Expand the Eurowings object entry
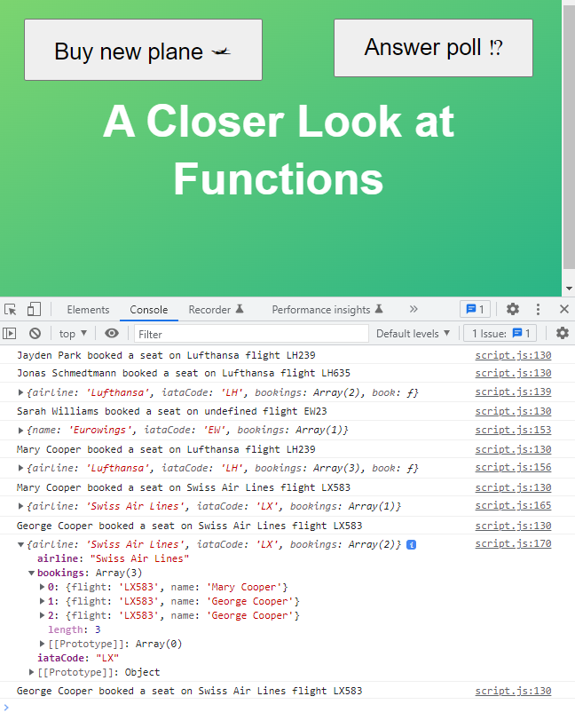The width and height of the screenshot is (575, 728). coord(21,431)
